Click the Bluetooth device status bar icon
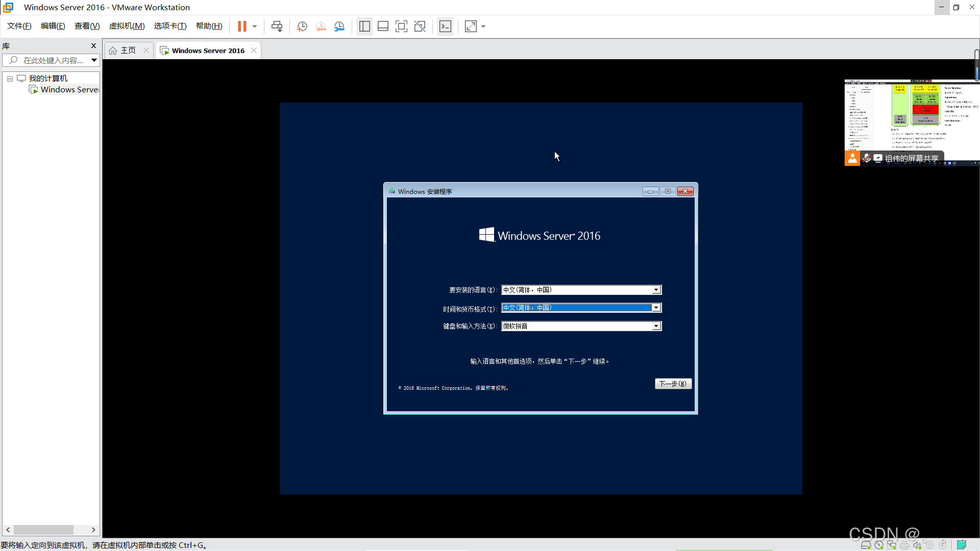The height and width of the screenshot is (551, 980). (943, 545)
